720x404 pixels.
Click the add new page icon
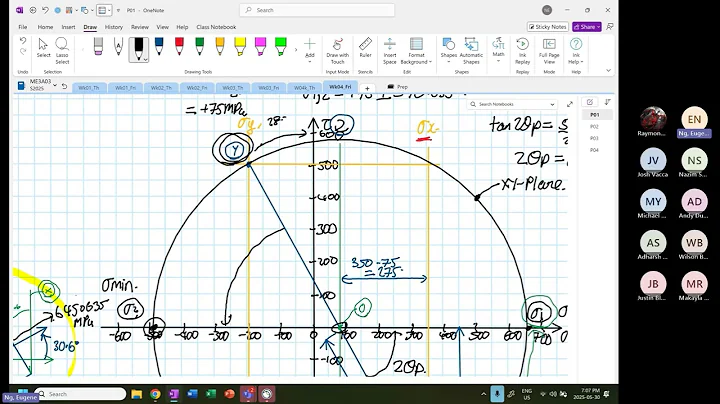(590, 102)
